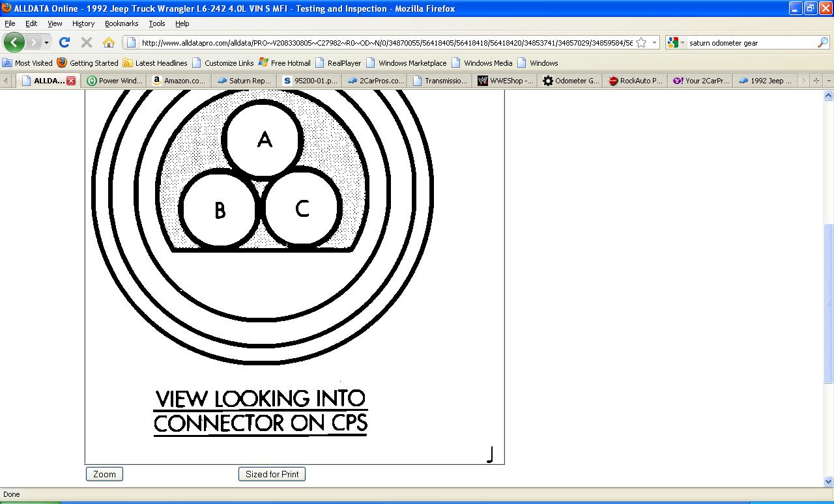Go to the Home page icon

108,42
